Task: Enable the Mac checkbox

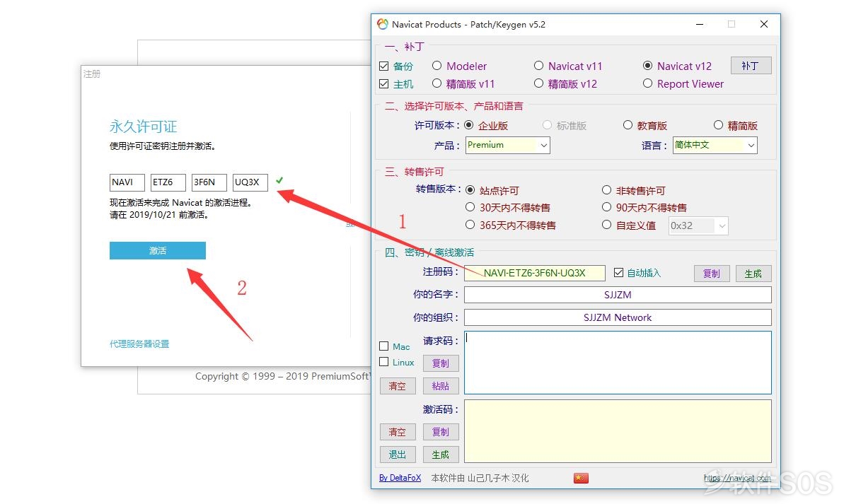Action: coord(383,346)
